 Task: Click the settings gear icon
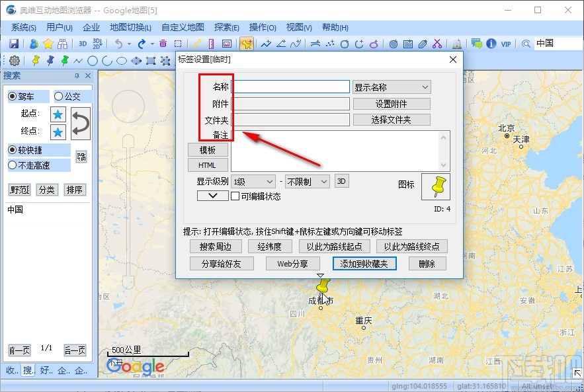[14, 60]
